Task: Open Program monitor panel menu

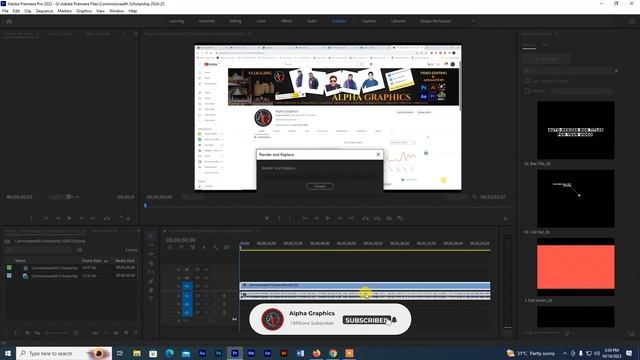Action: click(x=249, y=34)
